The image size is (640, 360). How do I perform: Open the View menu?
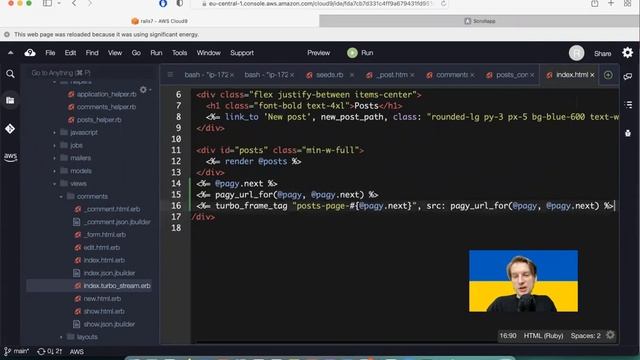click(x=115, y=53)
